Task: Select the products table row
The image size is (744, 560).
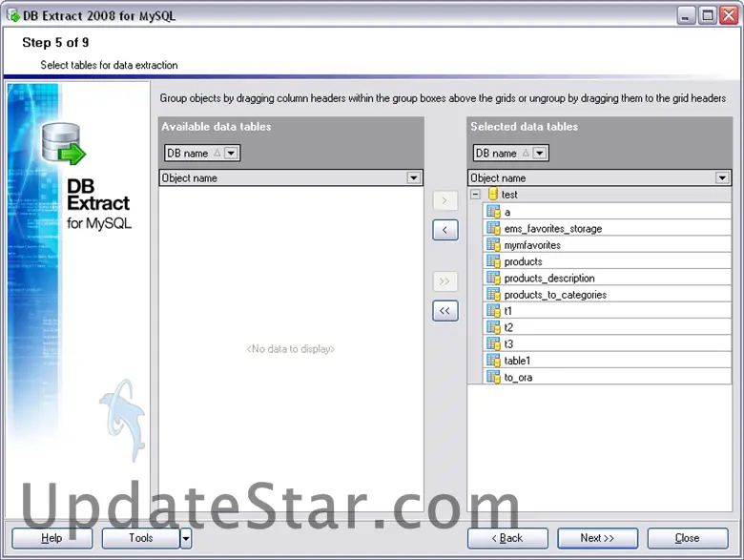Action: [x=607, y=261]
